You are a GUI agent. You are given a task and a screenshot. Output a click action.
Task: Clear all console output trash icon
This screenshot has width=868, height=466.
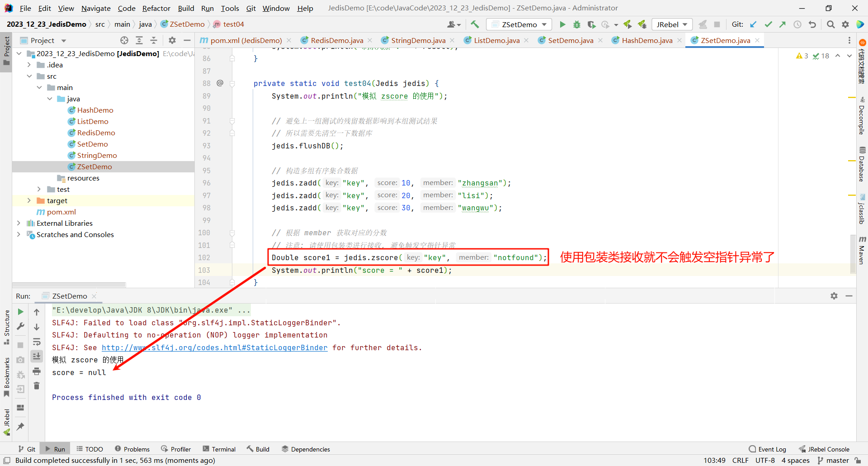pyautogui.click(x=37, y=386)
